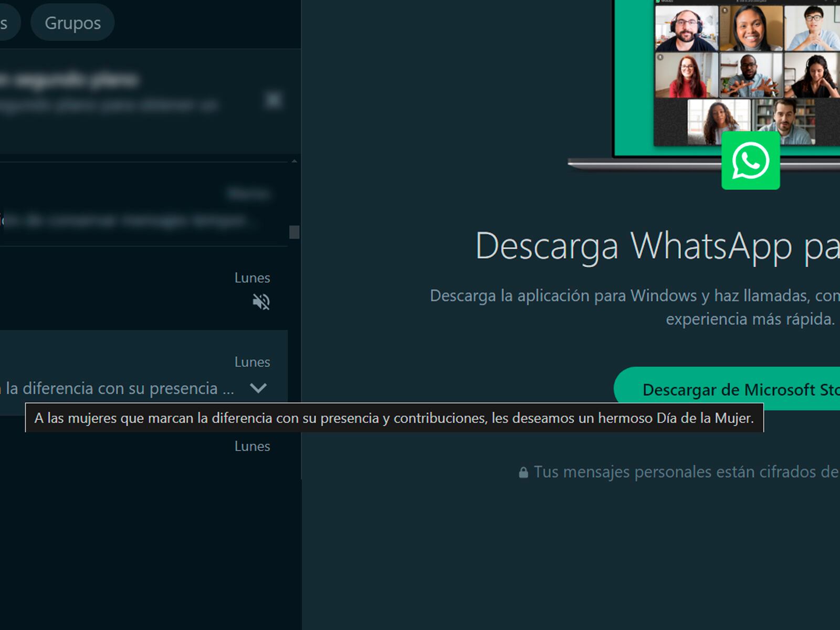The image size is (840, 630).
Task: Click the tooltip showing the full message text
Action: click(394, 418)
